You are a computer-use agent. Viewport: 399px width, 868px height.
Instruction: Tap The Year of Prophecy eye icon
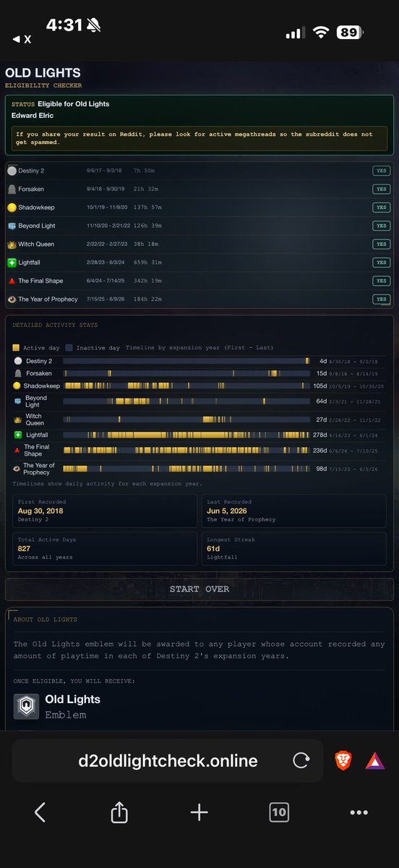point(12,299)
